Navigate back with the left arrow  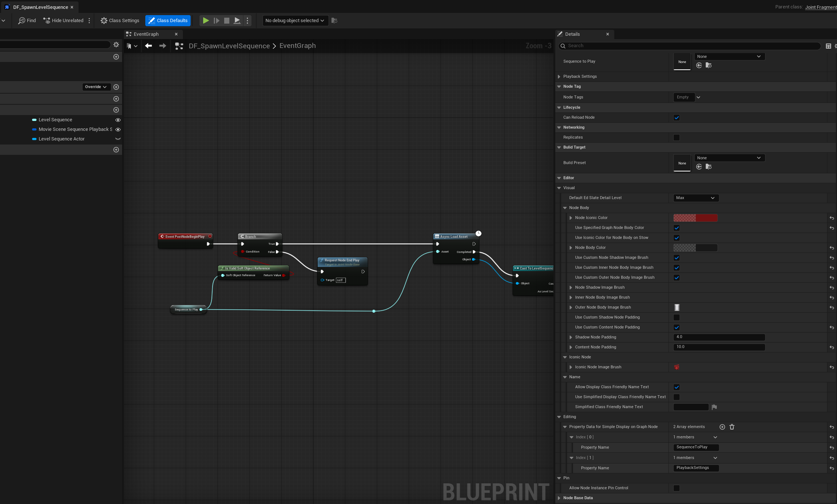(x=148, y=46)
